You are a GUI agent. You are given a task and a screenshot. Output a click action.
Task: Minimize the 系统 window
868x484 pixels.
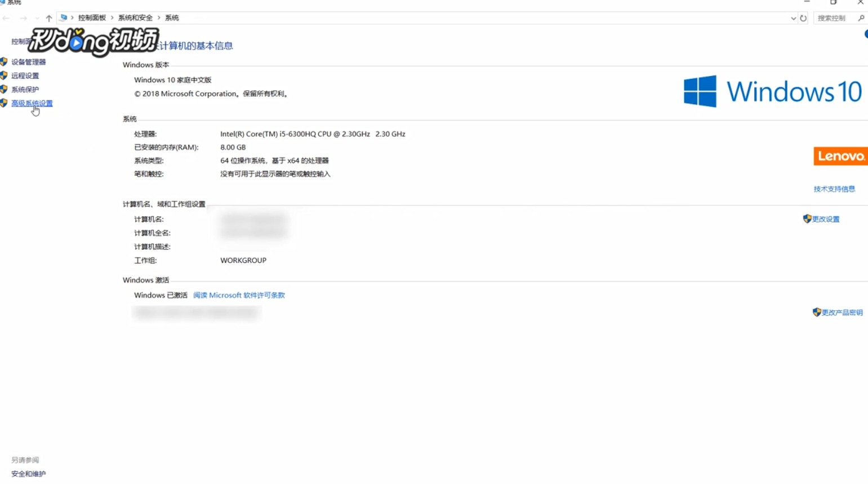807,2
